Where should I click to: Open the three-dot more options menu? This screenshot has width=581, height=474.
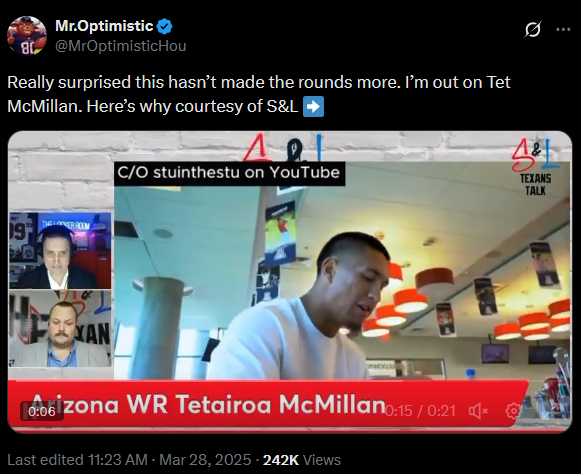pos(563,30)
